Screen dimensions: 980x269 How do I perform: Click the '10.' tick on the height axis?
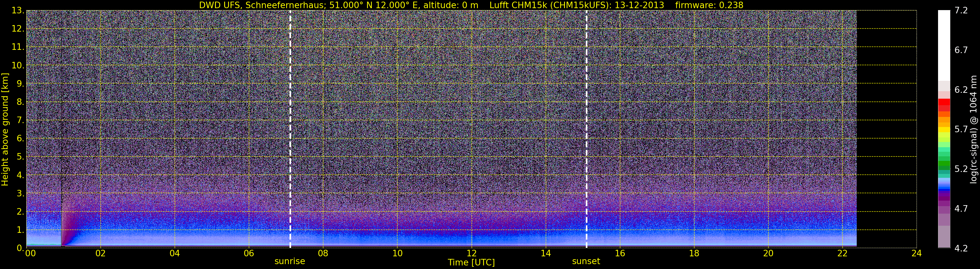point(18,65)
